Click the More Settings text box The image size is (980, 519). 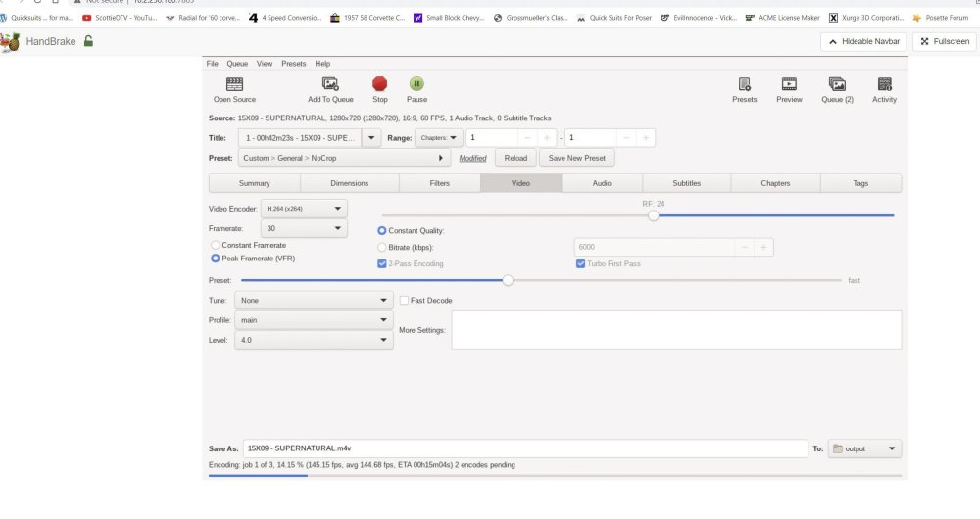coord(676,330)
